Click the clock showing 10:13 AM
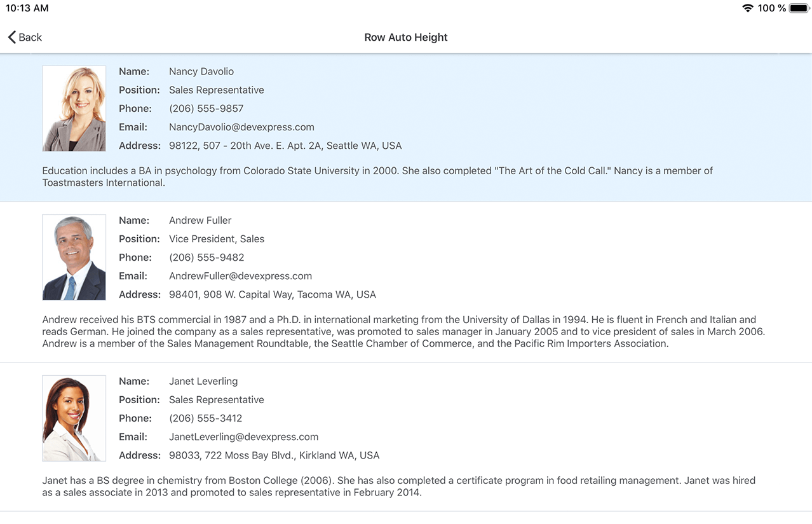The width and height of the screenshot is (812, 524). click(27, 8)
